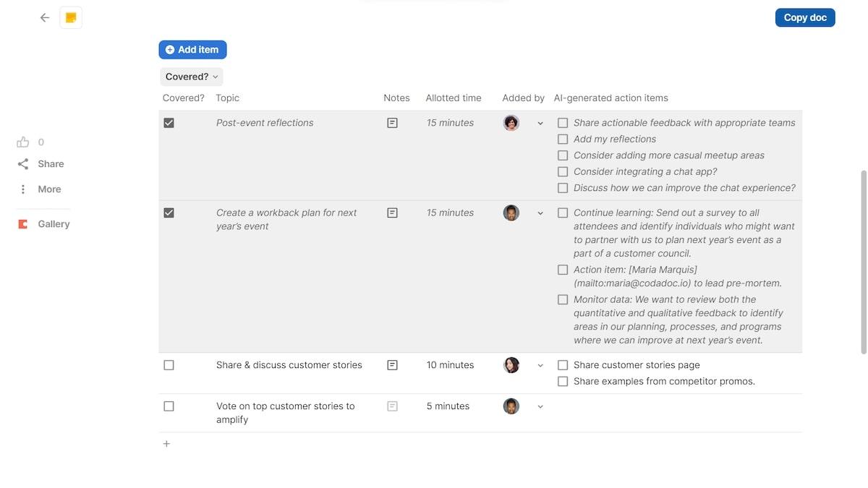
Task: Open notes icon for Share & discuss customer stories
Action: click(392, 365)
